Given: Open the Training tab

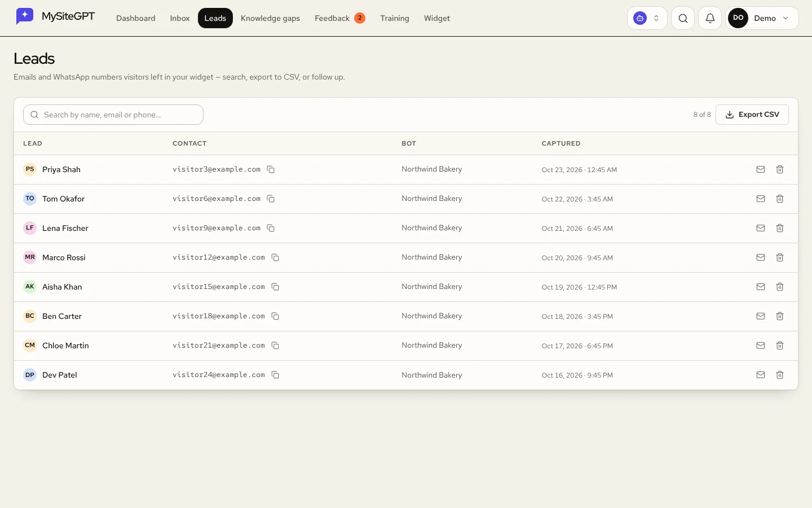Looking at the screenshot, I should coord(395,18).
